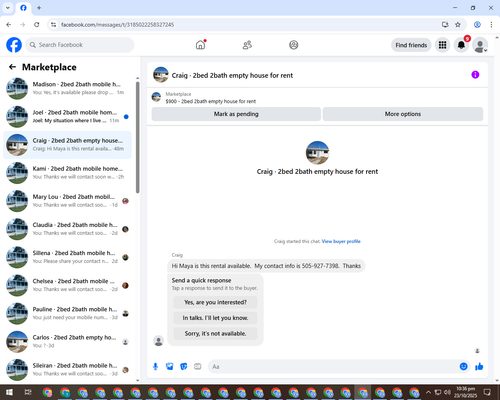Click the Find friends button
Viewport: 500px width, 400px height.
click(x=411, y=45)
